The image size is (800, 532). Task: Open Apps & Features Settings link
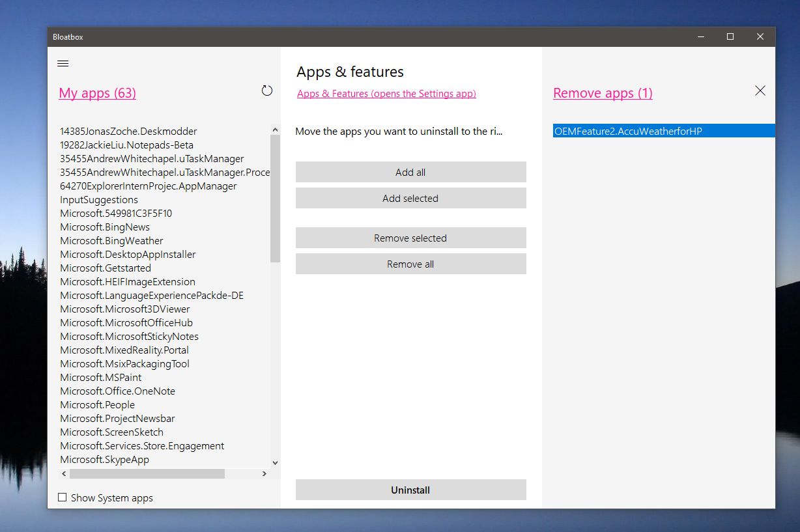[386, 94]
